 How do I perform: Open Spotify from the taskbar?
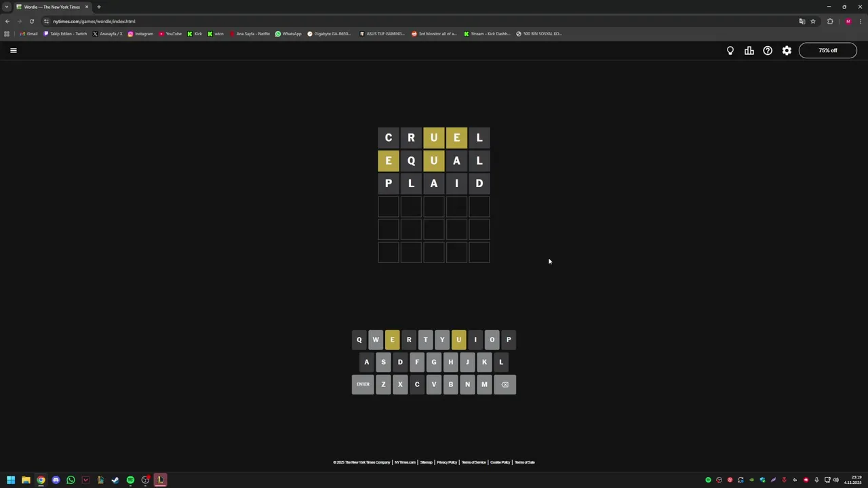pos(130,480)
